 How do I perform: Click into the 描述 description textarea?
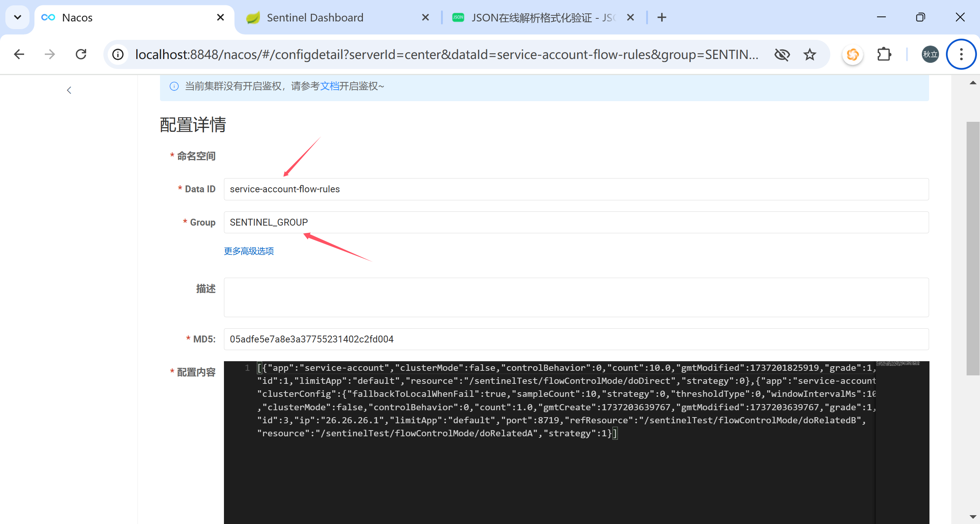pos(576,297)
